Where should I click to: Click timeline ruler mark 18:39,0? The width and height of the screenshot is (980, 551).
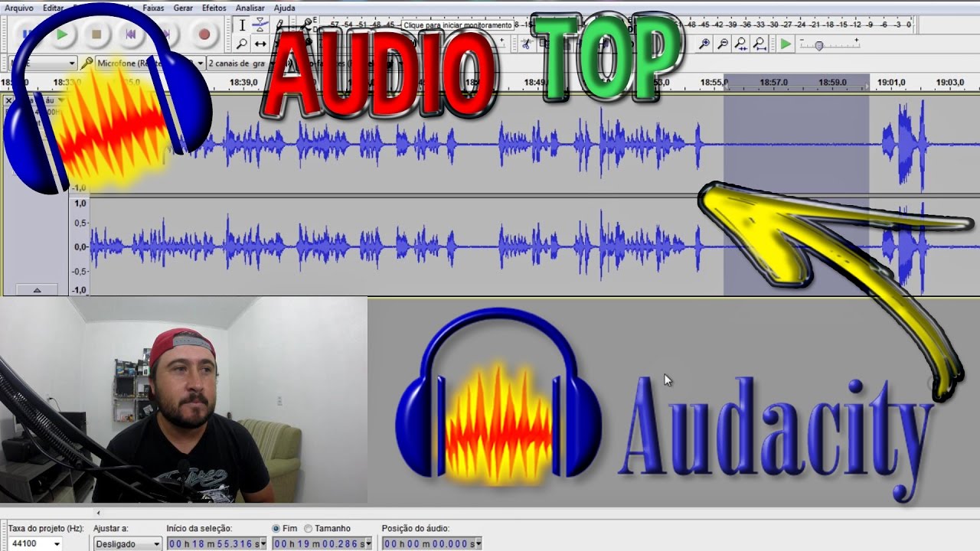[243, 82]
